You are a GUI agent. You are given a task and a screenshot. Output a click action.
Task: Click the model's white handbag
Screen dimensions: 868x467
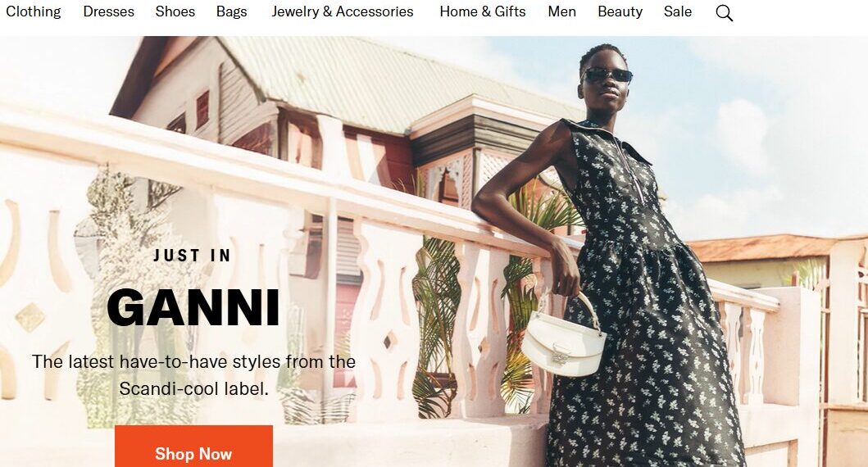[564, 336]
